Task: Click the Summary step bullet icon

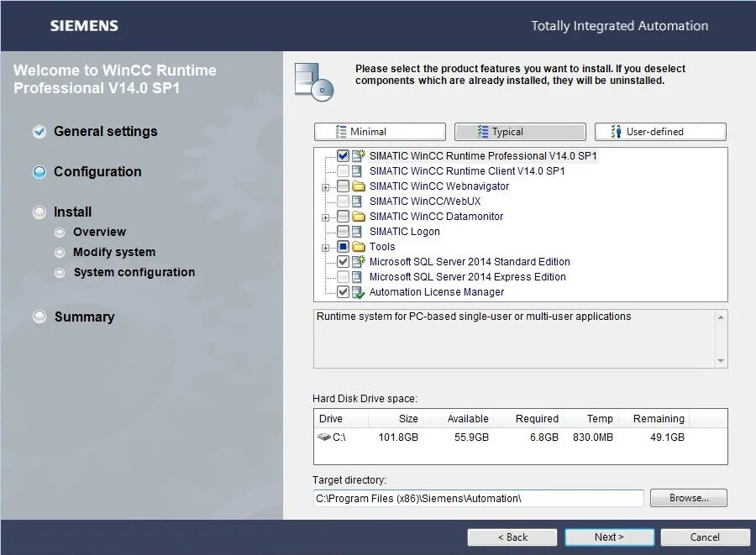Action: pos(39,317)
